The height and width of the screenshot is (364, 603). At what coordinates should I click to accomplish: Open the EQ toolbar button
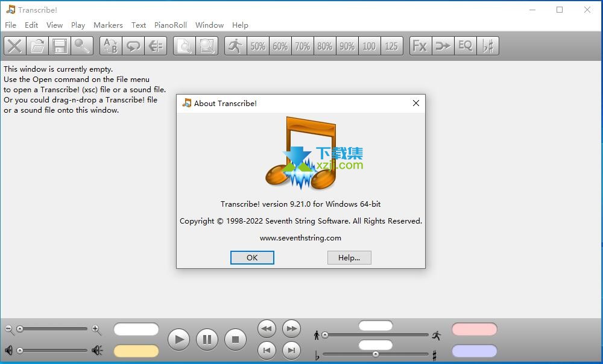pyautogui.click(x=465, y=46)
